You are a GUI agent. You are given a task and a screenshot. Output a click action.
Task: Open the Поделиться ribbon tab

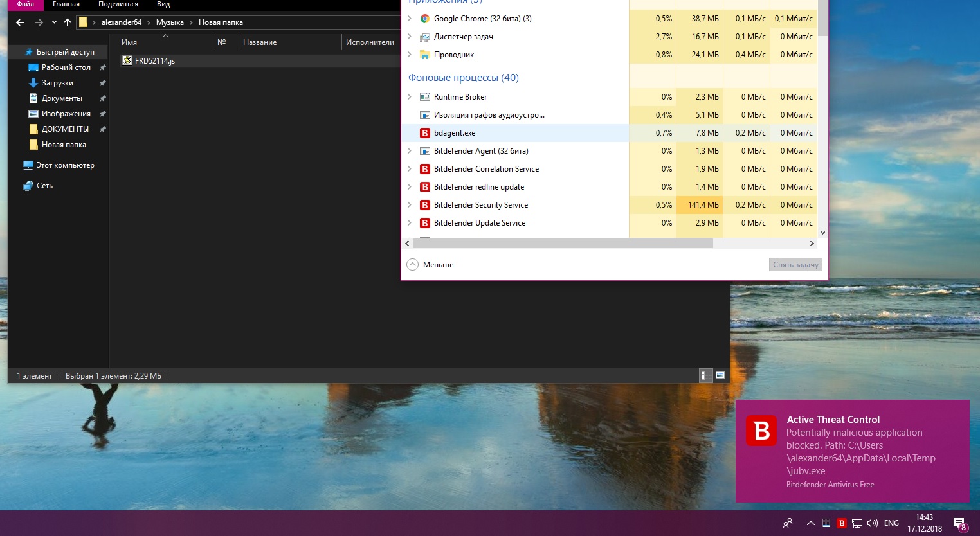118,4
